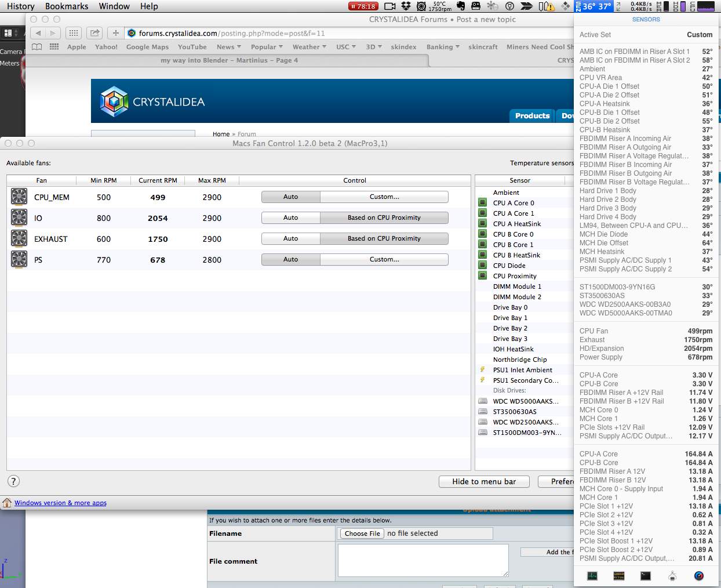Click the Home breadcrumb link on forum

click(221, 134)
